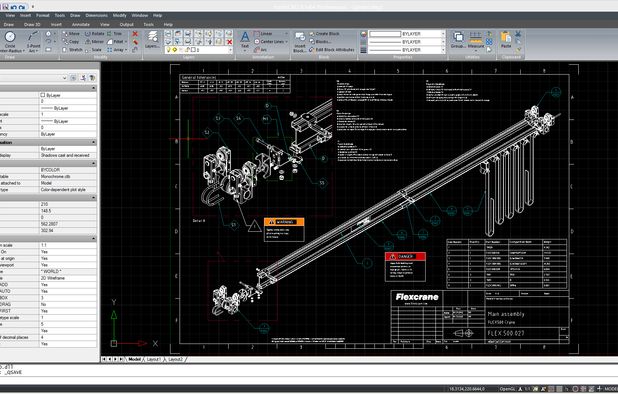Switch to the Layout1 tab

click(x=153, y=359)
